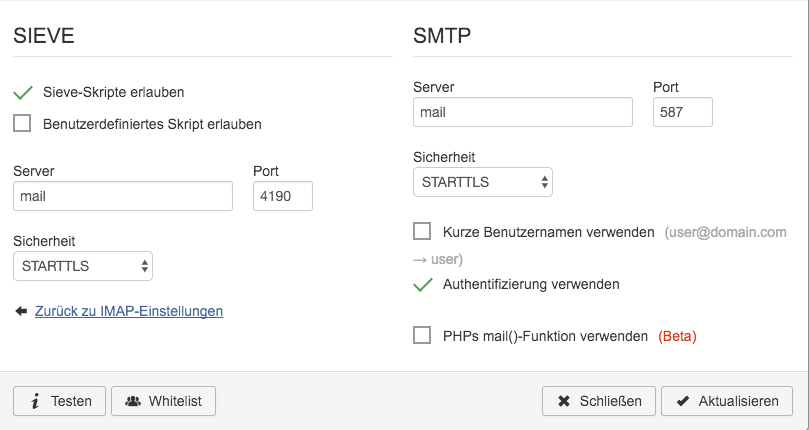809x430 pixels.
Task: Toggle Authentifizierung verwenden green checkmark
Action: click(423, 284)
